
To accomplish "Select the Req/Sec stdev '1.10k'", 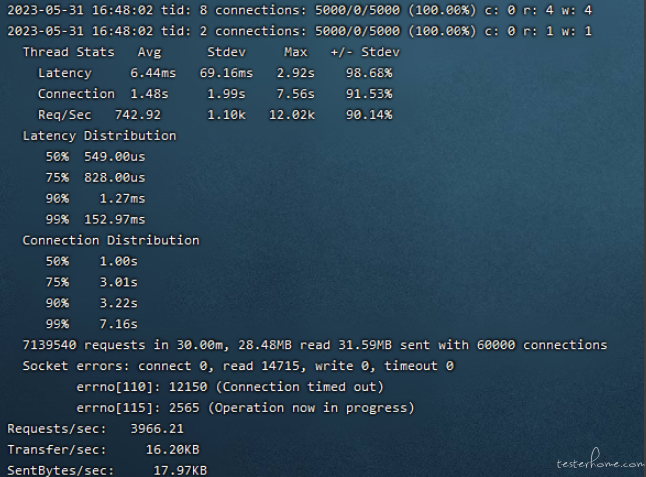I will [226, 115].
